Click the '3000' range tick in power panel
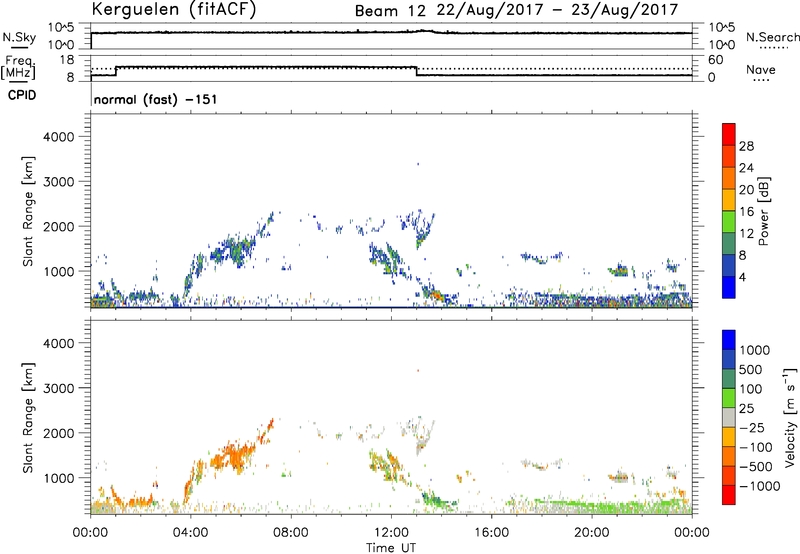This screenshot has width=800, height=554. point(58,182)
